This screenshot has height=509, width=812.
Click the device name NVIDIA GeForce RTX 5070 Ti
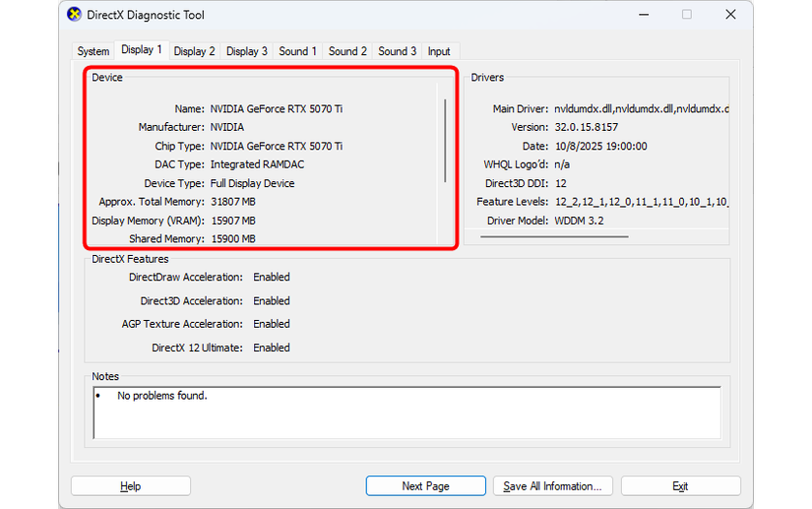tap(276, 108)
